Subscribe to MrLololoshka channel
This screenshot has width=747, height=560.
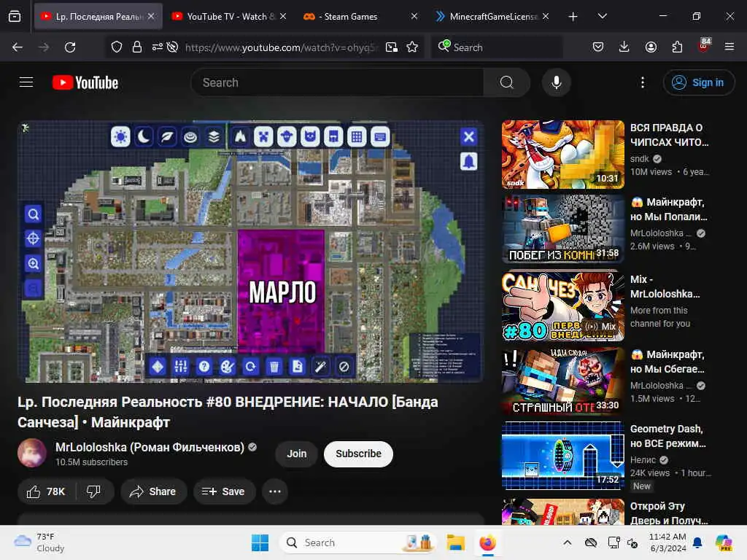click(x=358, y=454)
